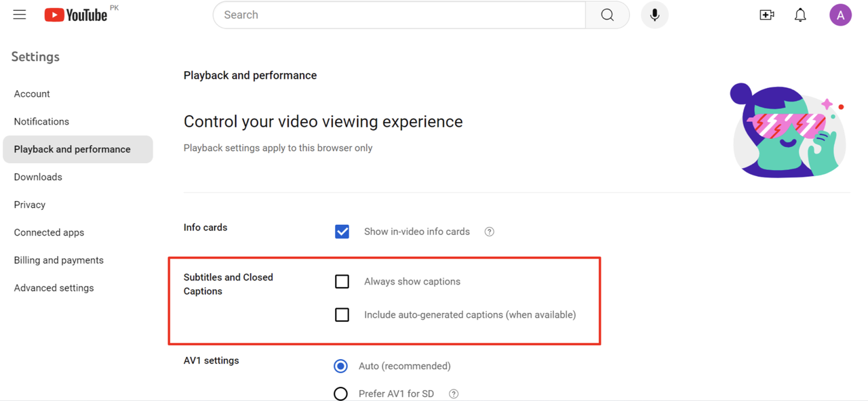Click the 'Always show captions' label
The image size is (868, 401).
click(x=412, y=281)
